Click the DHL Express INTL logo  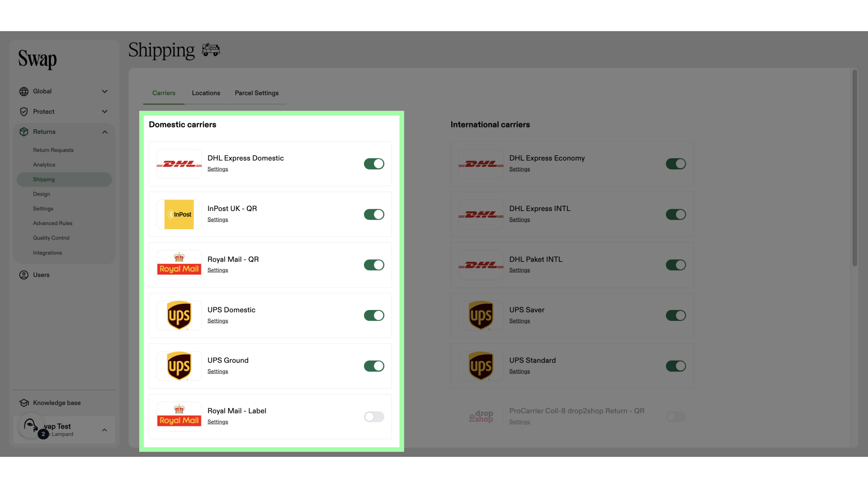point(481,214)
